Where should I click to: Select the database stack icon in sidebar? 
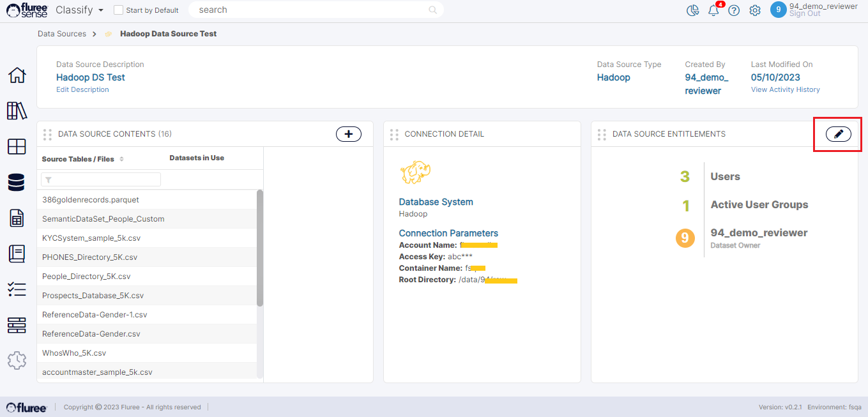tap(17, 183)
